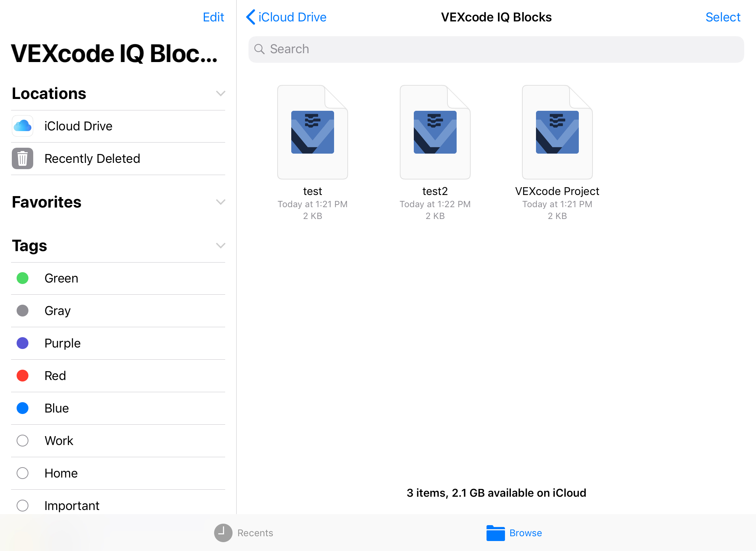Click the 'VEXcode IQ Blocks' title

pyautogui.click(x=496, y=17)
